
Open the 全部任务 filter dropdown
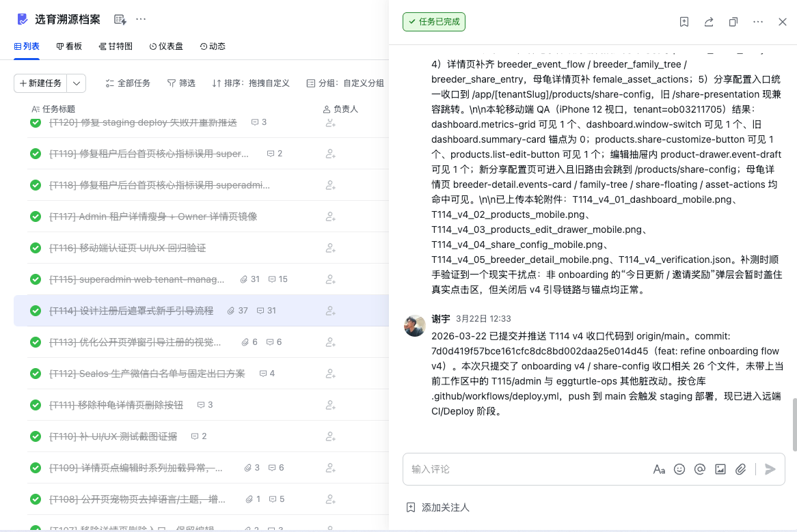point(128,83)
